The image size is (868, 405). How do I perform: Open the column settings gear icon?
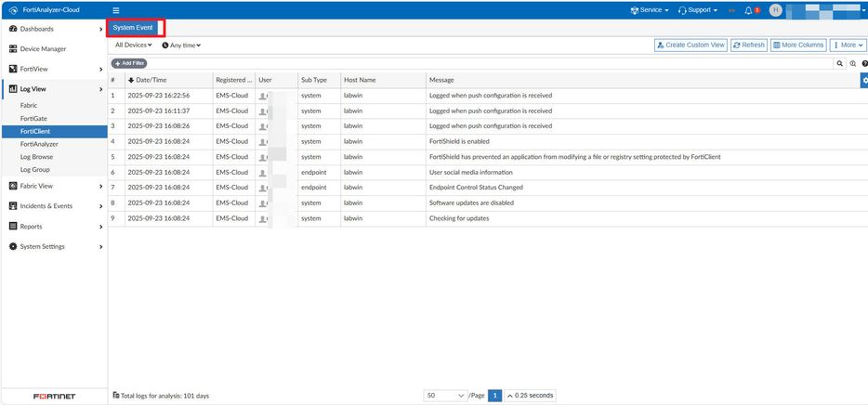point(864,80)
